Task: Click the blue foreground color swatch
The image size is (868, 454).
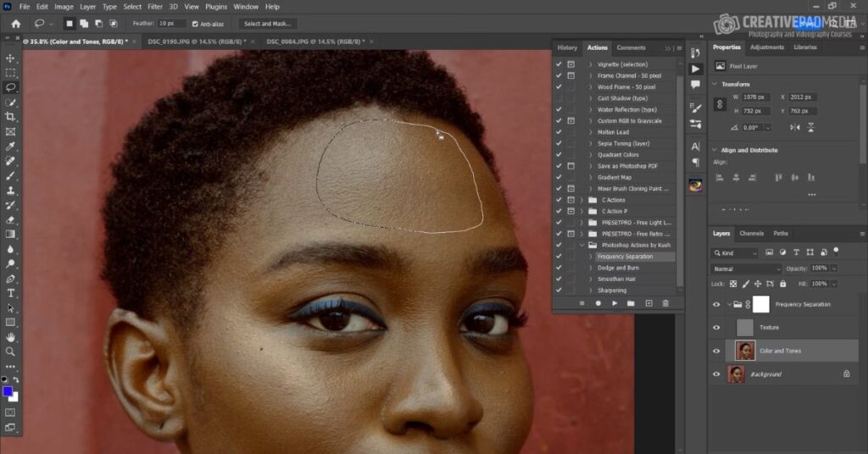Action: (x=8, y=391)
